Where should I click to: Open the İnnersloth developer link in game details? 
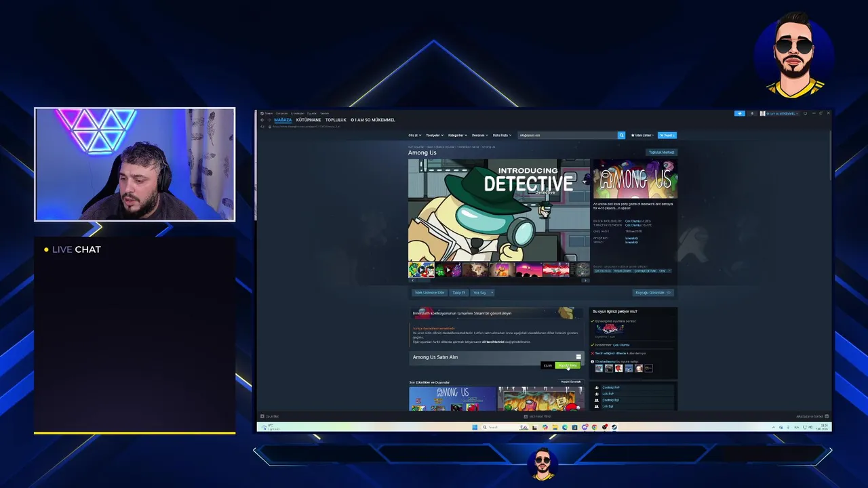coord(631,239)
